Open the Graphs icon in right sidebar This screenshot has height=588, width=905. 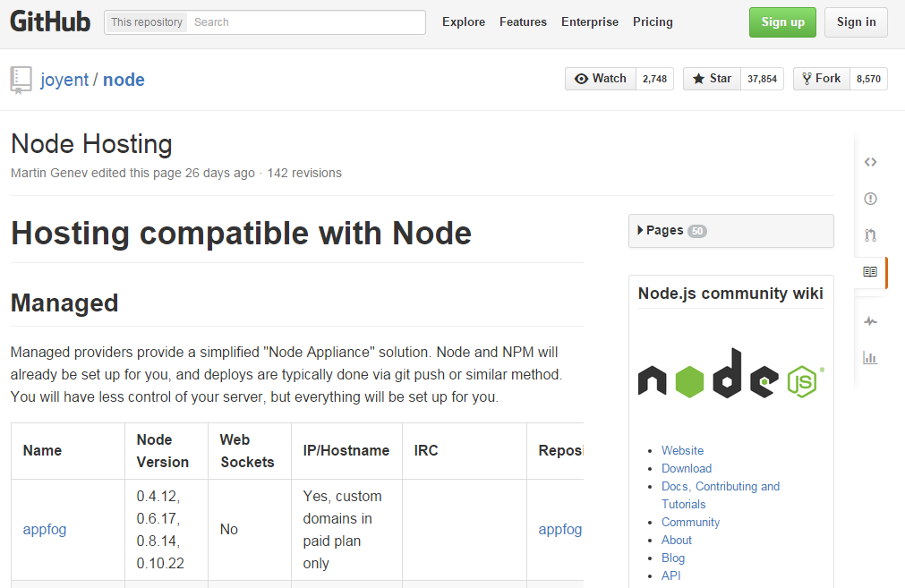coord(870,358)
